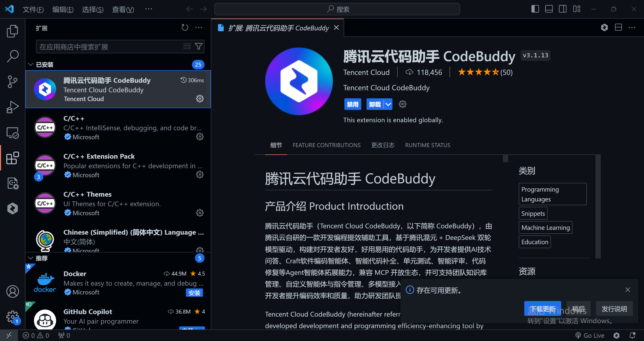Start Go Live server
Image resolution: width=644 pixels, height=341 pixels.
tap(589, 335)
